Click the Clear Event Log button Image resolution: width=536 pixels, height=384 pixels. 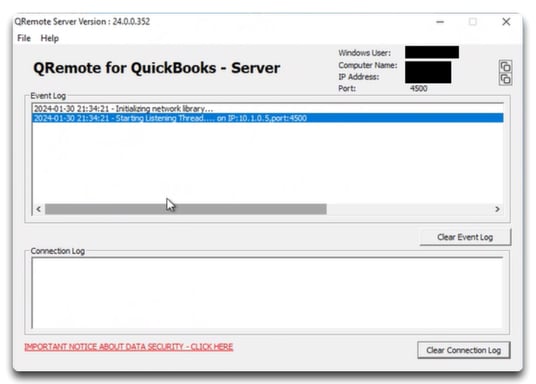point(465,237)
